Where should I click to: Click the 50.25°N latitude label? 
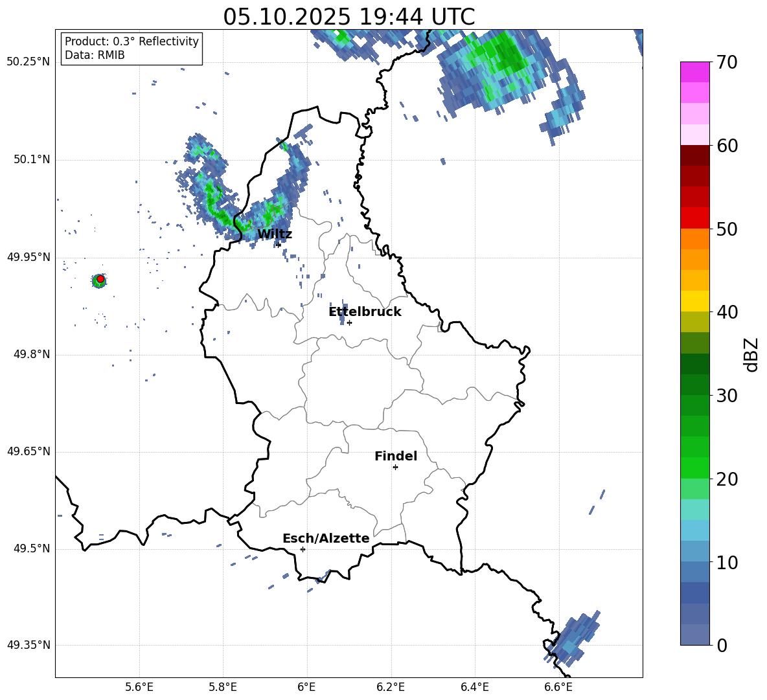[x=29, y=62]
